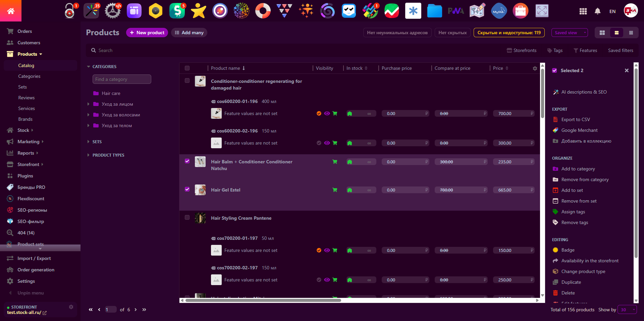The height and width of the screenshot is (321, 644).
Task: Check the select-all checkbox in the table header
Action: point(187,68)
